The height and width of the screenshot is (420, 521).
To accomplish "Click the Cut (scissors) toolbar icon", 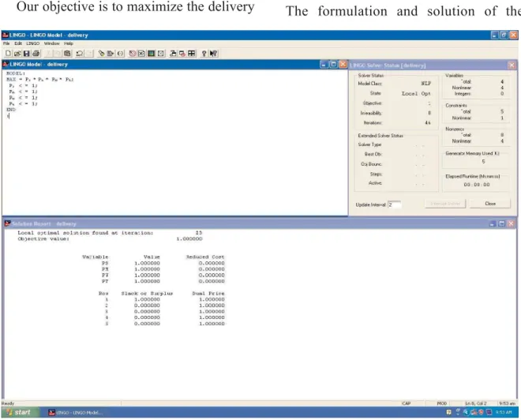I will pyautogui.click(x=48, y=54).
